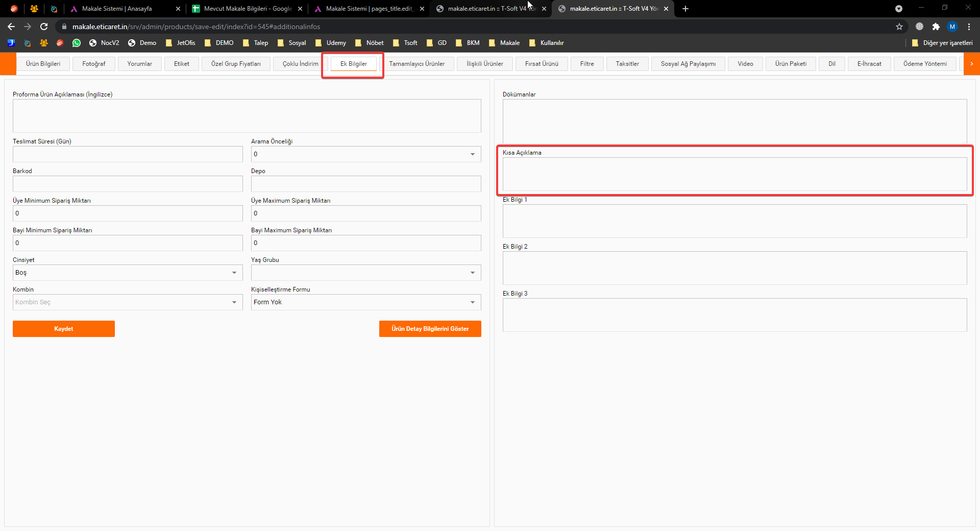The height and width of the screenshot is (531, 980).
Task: Open the Fırsat Ürünü tab
Action: (x=542, y=64)
